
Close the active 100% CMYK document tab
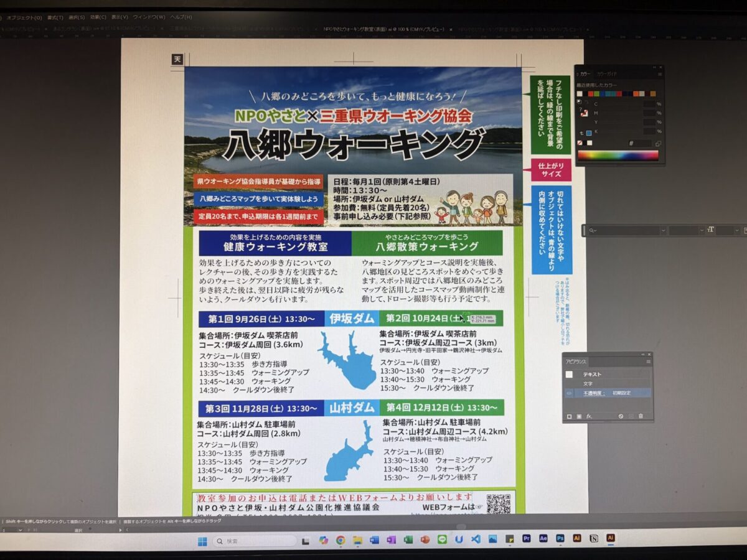point(450,29)
